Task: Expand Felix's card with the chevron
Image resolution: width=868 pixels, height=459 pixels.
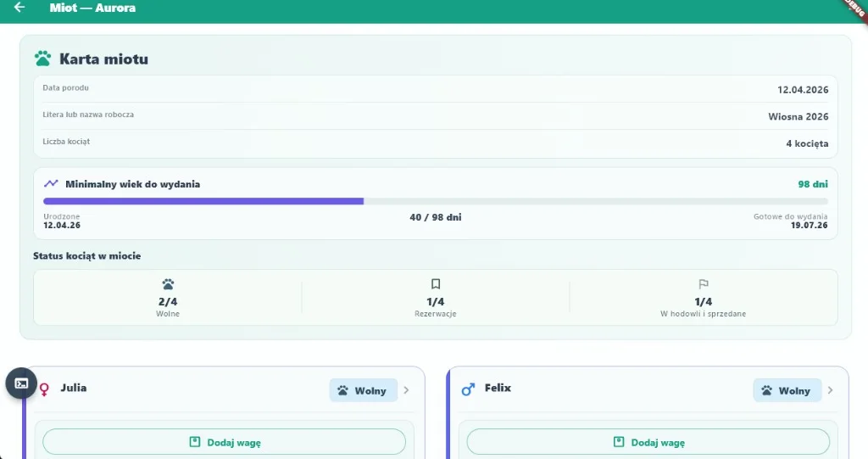Action: pyautogui.click(x=831, y=390)
